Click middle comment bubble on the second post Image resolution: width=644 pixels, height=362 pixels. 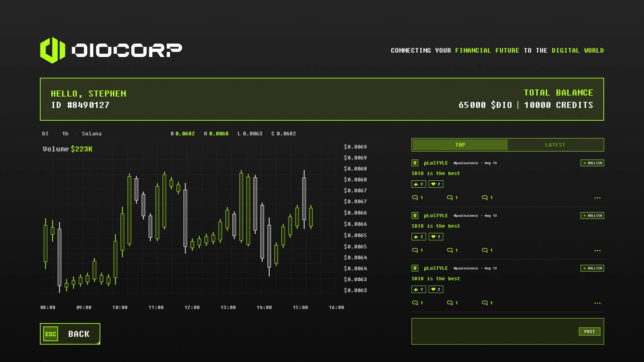[x=450, y=250]
